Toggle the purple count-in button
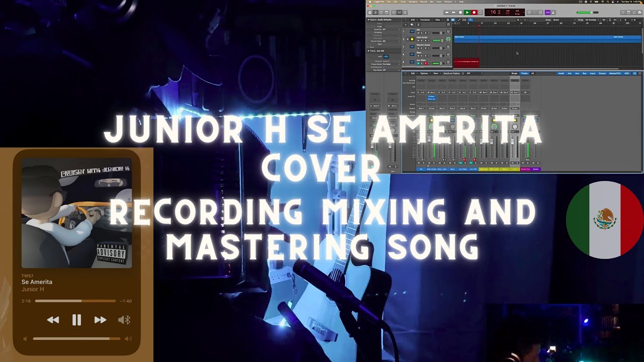This screenshot has width=644, height=362. click(547, 13)
